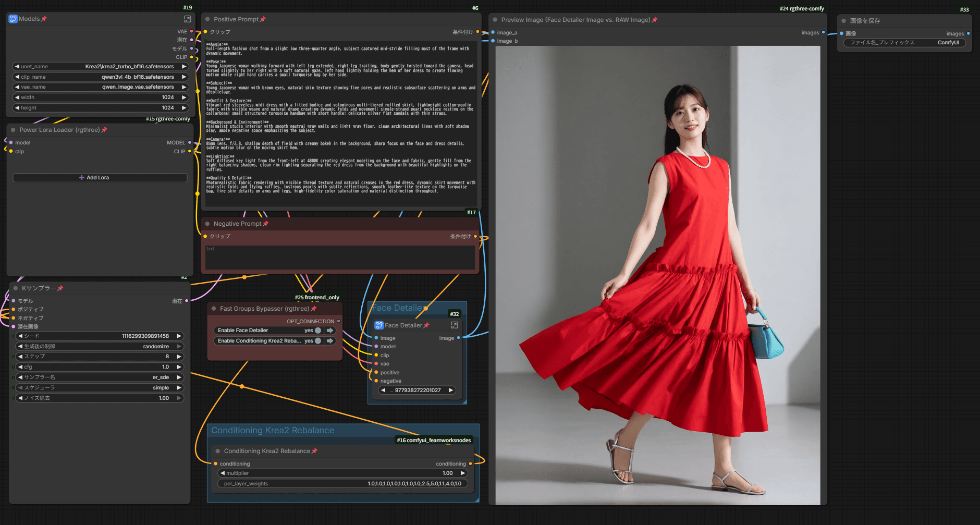Click the Negative Prompt text box
980x525 pixels.
pyautogui.click(x=340, y=258)
